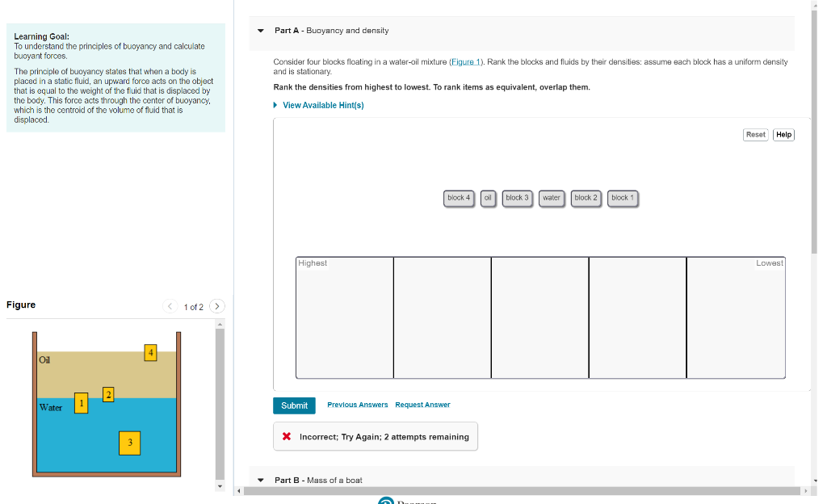827x504 pixels.
Task: Select the oil ranking tile
Action: (488, 198)
